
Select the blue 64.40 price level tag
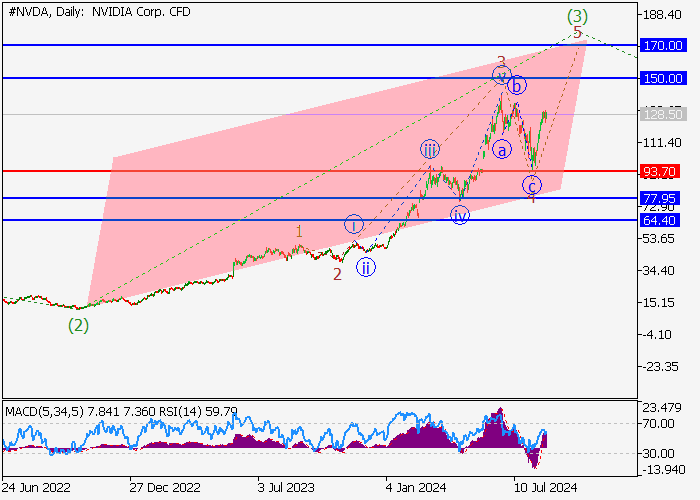[660, 220]
